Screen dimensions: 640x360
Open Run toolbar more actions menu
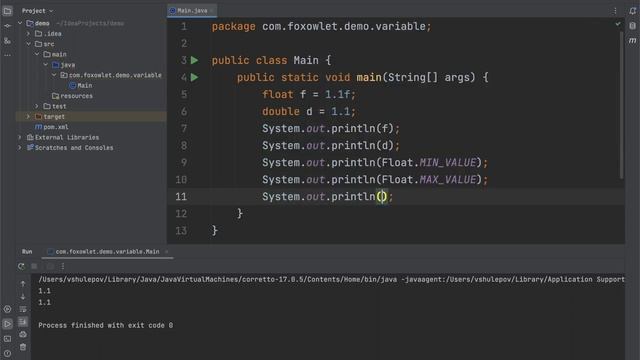[62, 266]
